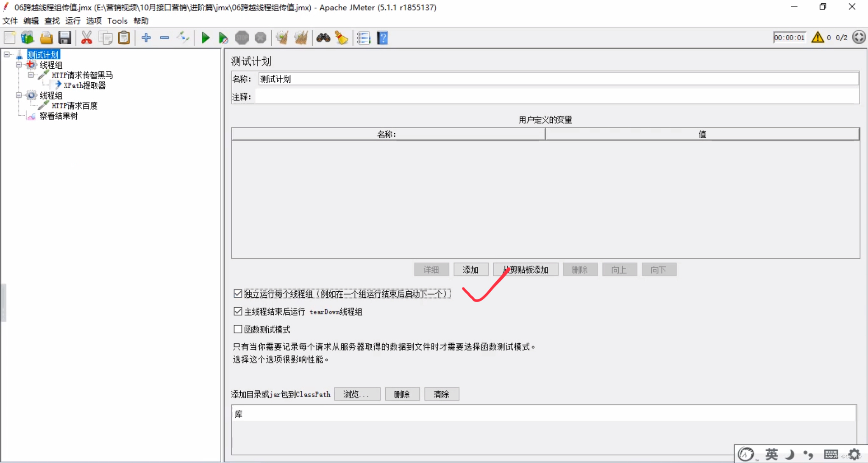Click the IME settings gear icon

click(x=854, y=455)
